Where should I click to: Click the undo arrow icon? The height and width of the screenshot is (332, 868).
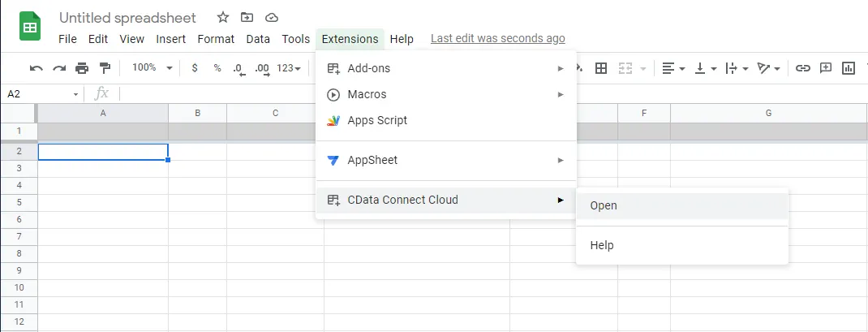pyautogui.click(x=36, y=68)
